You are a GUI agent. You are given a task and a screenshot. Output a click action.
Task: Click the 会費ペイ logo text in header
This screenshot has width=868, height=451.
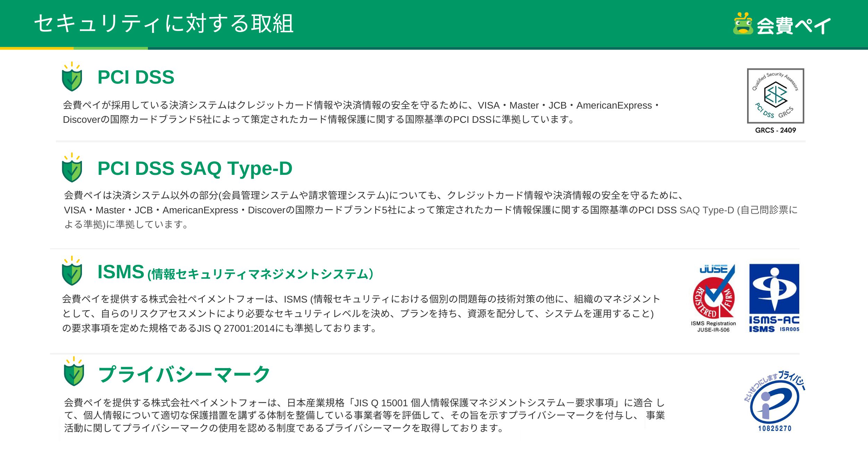pos(794,26)
